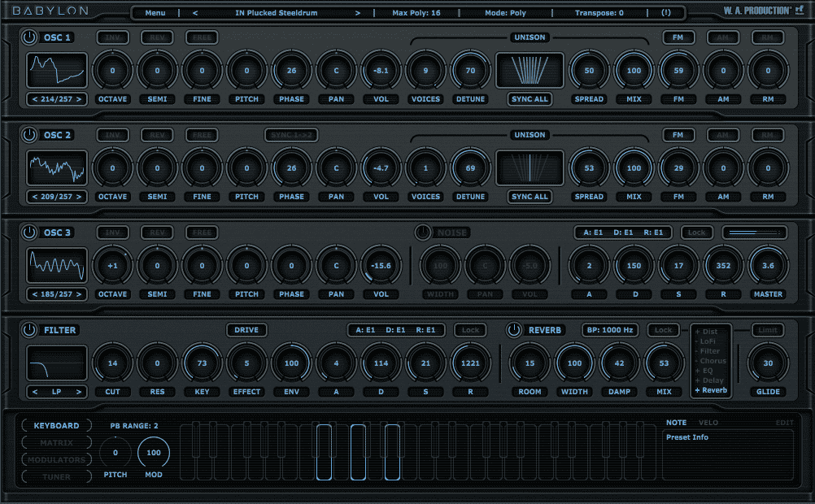The height and width of the screenshot is (504, 815).
Task: Switch to previous filter type before LP
Action: (x=35, y=392)
